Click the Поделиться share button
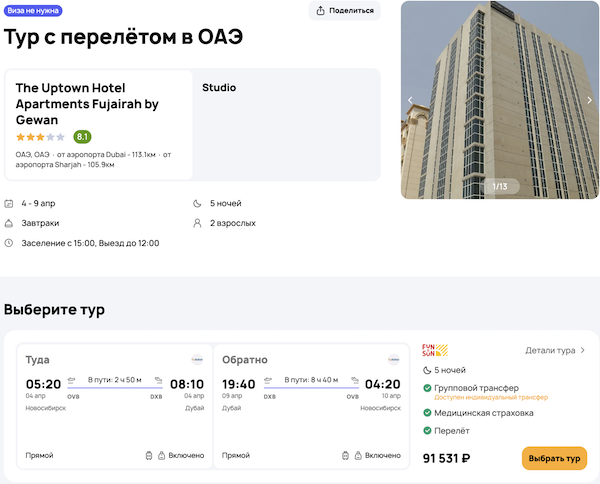 pyautogui.click(x=345, y=11)
